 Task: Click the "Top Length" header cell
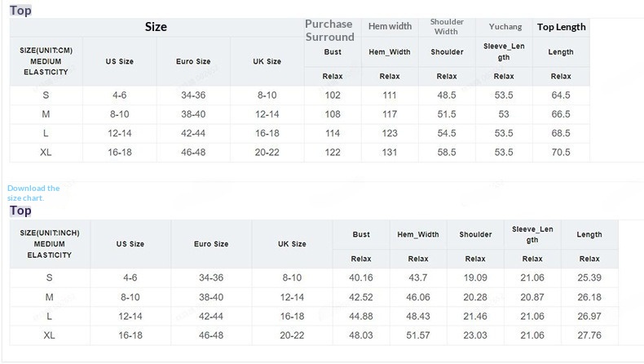[x=561, y=27]
